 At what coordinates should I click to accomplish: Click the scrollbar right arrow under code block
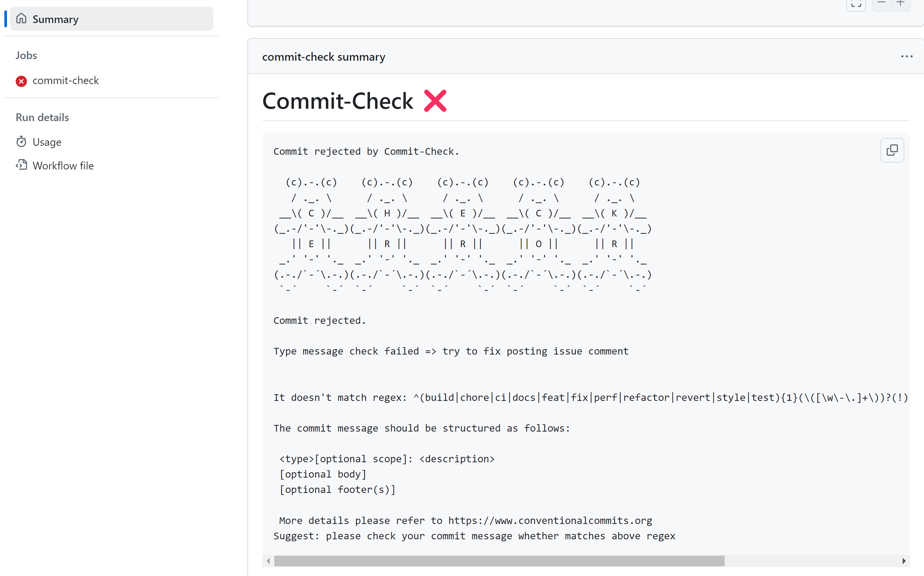[x=904, y=561]
